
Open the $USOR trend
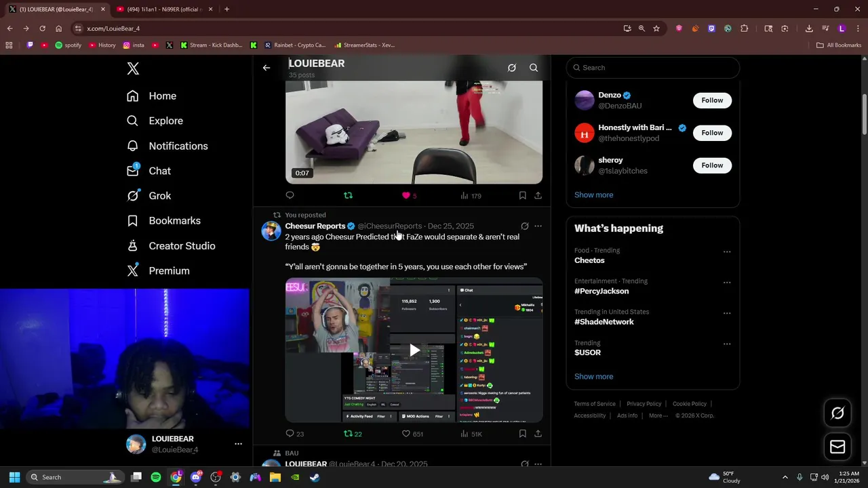pyautogui.click(x=587, y=352)
